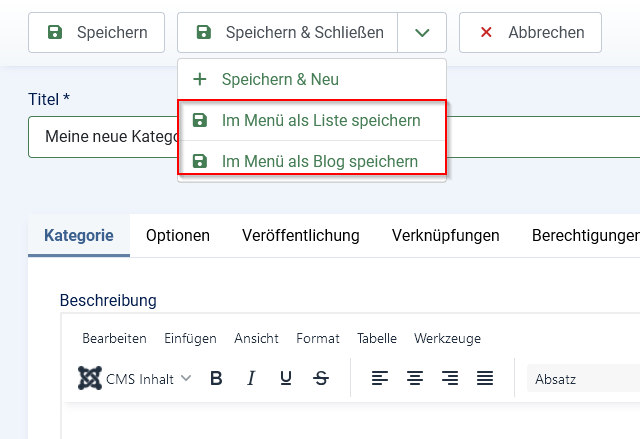Open the CMS Inhalt dropdown
Screen dimensions: 640x439
[135, 379]
